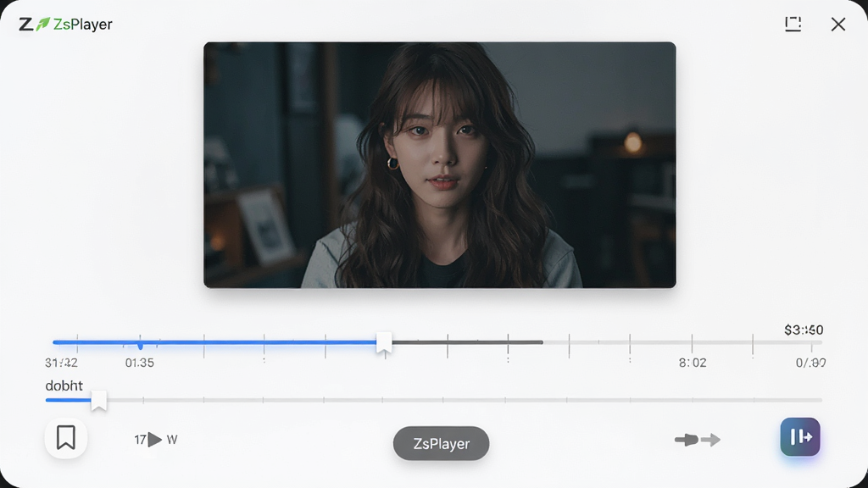Click the gray right arrow icon
Image resolution: width=868 pixels, height=488 pixels.
pos(711,440)
